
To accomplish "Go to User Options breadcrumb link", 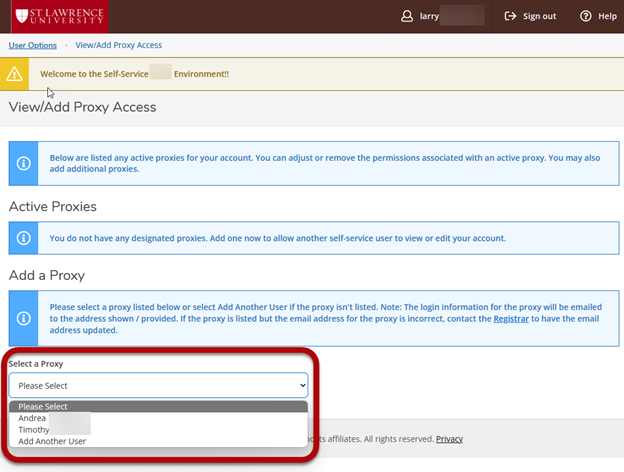I will click(x=32, y=45).
